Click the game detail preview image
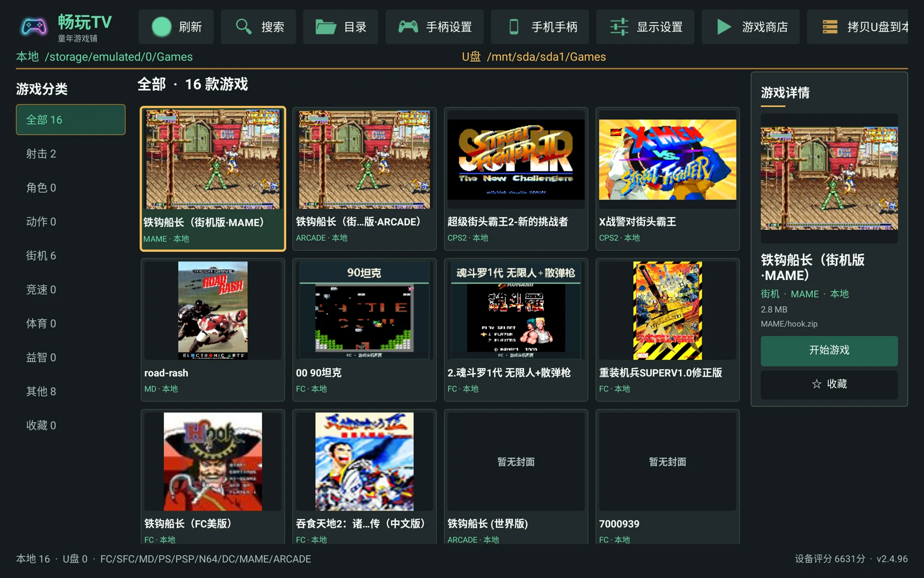The width and height of the screenshot is (924, 578). point(829,178)
